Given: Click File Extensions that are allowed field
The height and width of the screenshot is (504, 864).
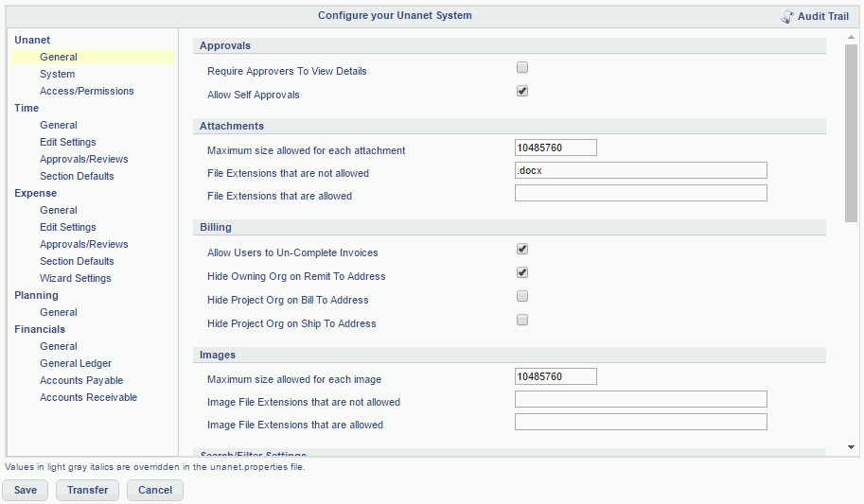Looking at the screenshot, I should coord(641,193).
